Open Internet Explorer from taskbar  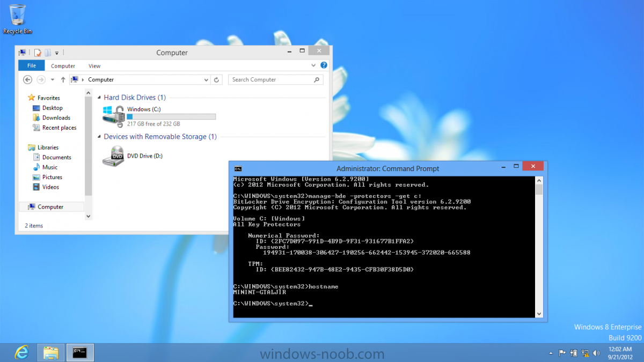coord(21,352)
